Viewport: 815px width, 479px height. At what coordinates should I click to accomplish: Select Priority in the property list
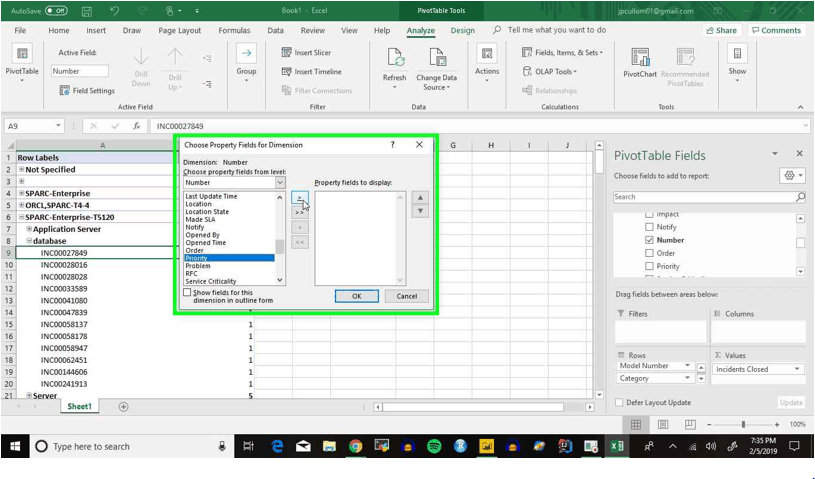pyautogui.click(x=229, y=258)
